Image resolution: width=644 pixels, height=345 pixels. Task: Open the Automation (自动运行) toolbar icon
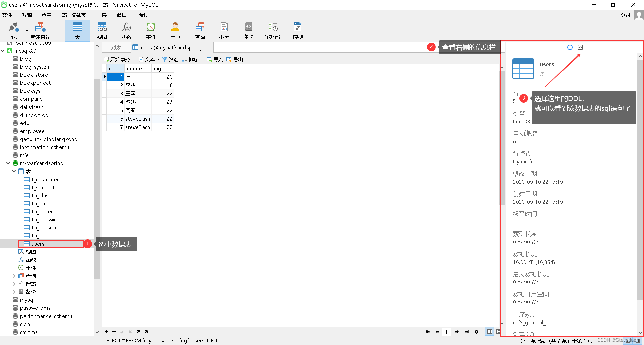(273, 30)
